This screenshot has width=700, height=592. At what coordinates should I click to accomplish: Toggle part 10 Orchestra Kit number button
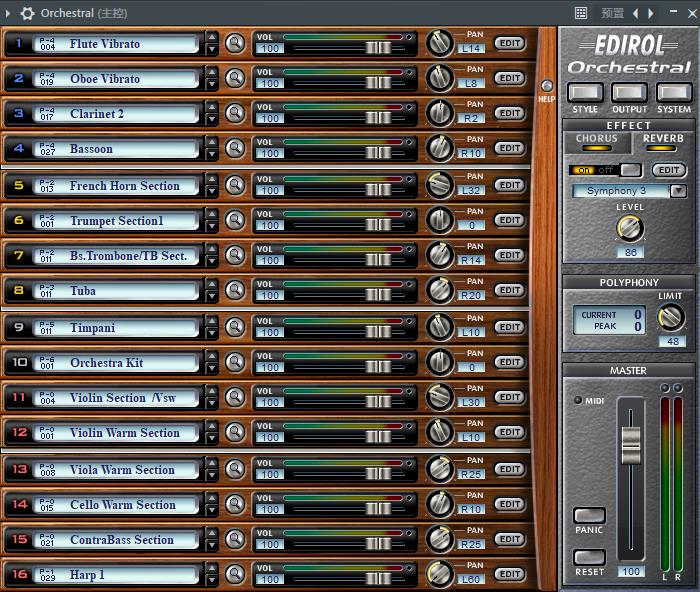(x=18, y=363)
